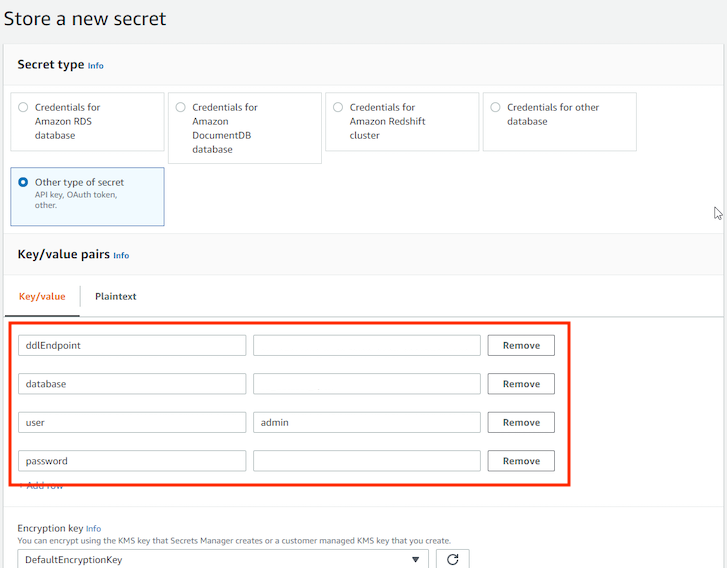
Task: Select Credentials for Amazon RDS database
Action: point(23,107)
